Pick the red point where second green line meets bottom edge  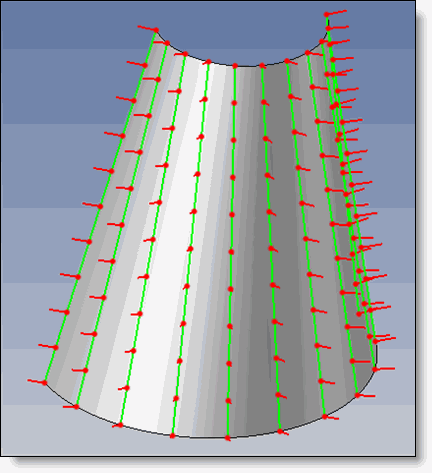(76, 407)
